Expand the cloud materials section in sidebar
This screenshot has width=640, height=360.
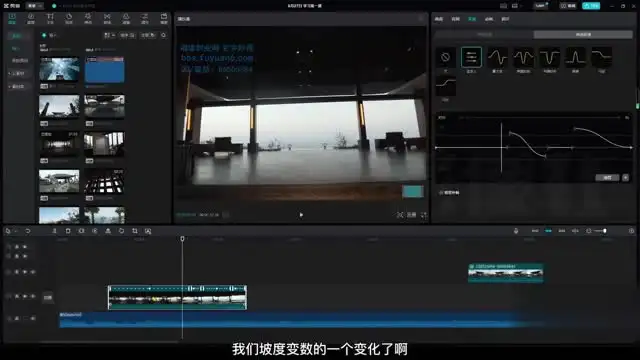(18, 73)
